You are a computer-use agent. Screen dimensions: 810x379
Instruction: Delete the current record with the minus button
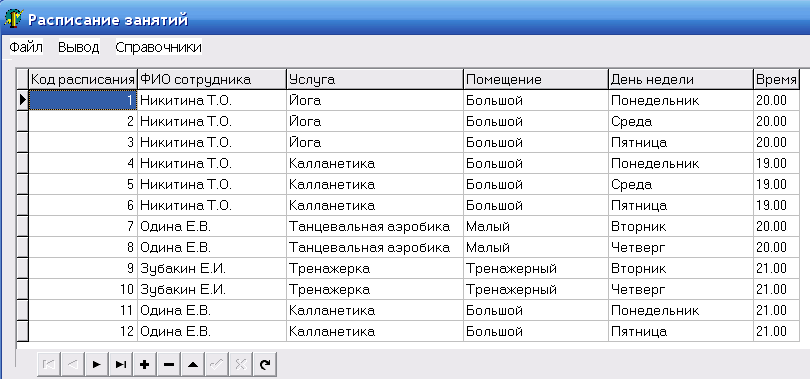click(x=168, y=365)
